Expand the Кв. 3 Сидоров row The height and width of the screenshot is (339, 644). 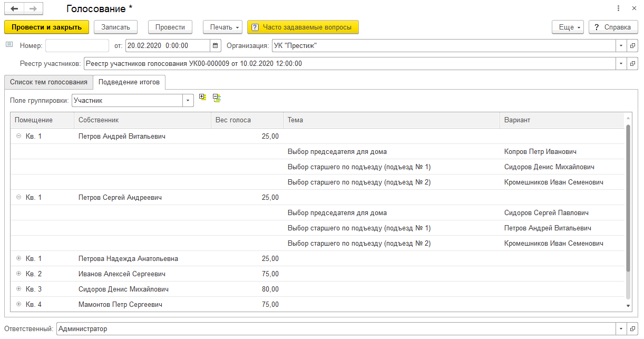click(x=19, y=289)
